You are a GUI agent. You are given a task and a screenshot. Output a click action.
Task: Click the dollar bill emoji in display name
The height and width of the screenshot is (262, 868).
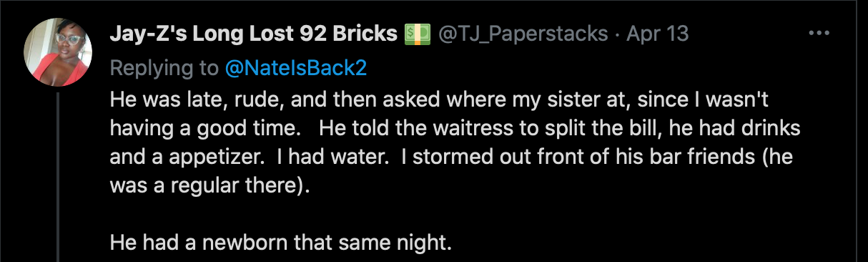(x=417, y=34)
